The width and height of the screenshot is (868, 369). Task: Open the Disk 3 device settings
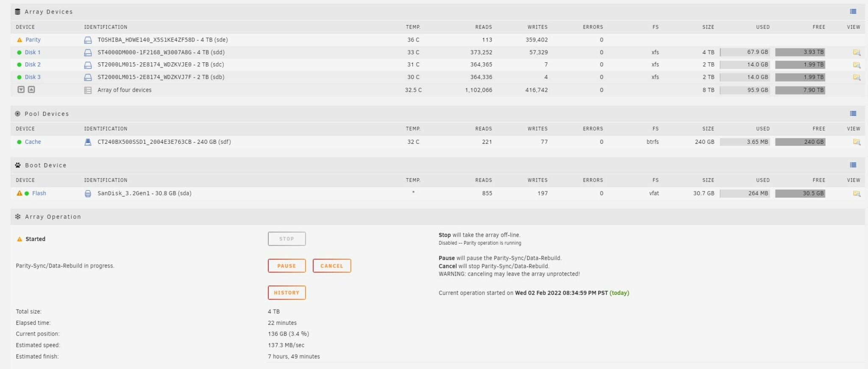click(33, 77)
